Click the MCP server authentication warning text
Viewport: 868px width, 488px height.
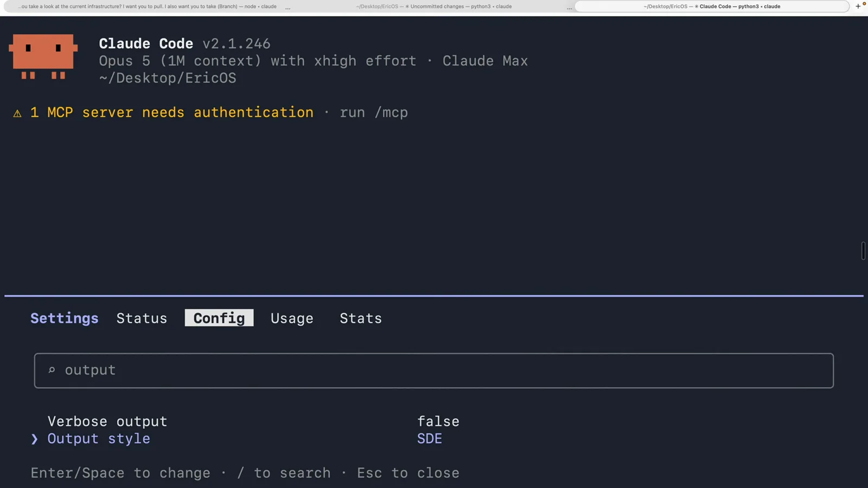(172, 112)
